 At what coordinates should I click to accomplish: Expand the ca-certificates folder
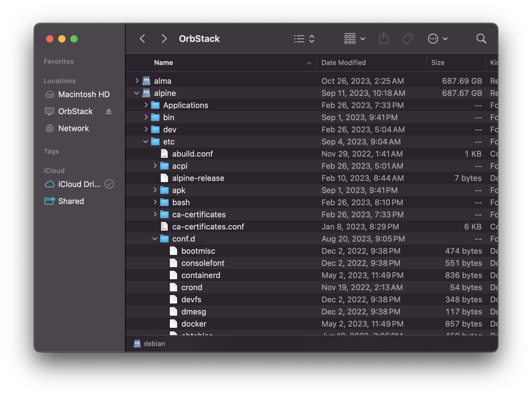point(155,214)
